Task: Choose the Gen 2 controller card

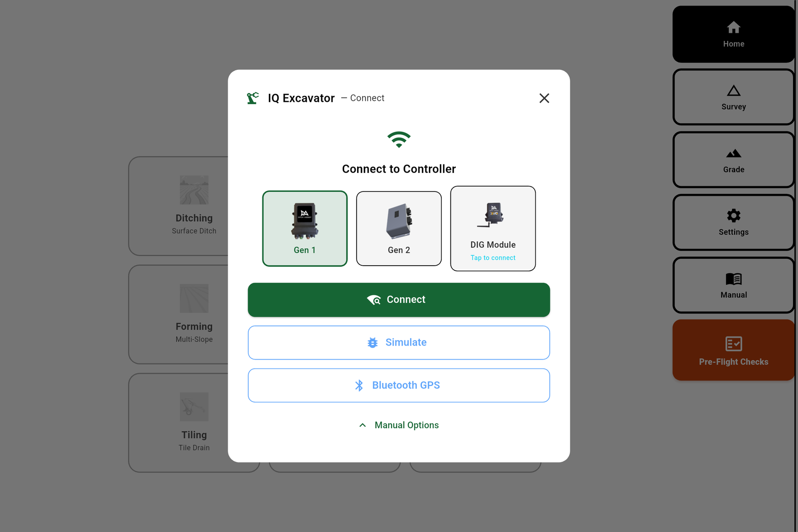Action: coord(399,228)
